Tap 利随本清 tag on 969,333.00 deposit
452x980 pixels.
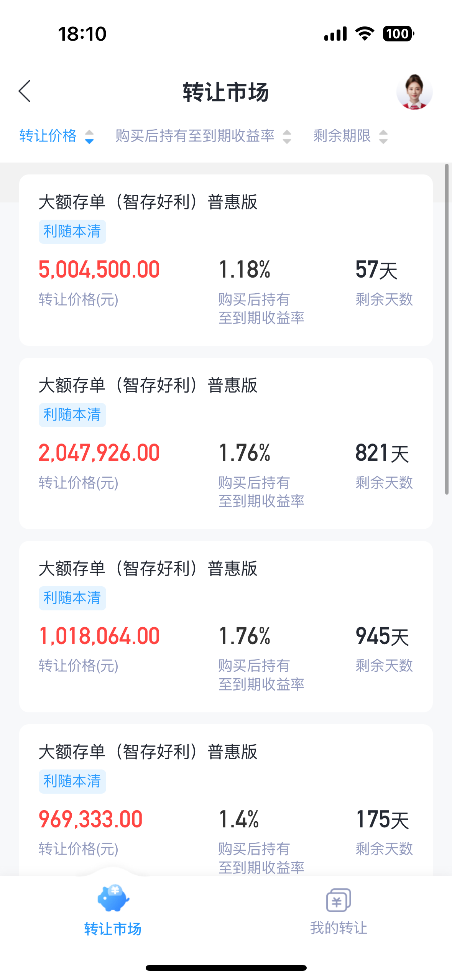pyautogui.click(x=72, y=781)
